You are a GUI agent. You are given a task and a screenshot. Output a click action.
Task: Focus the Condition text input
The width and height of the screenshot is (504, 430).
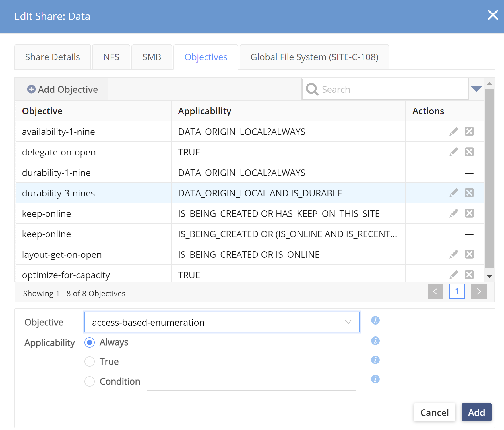point(251,381)
